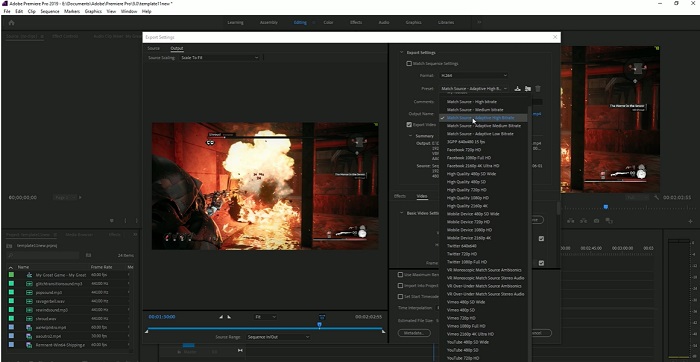
Task: Open the Program Monitor Full resolution dropdown
Action: click(637, 197)
